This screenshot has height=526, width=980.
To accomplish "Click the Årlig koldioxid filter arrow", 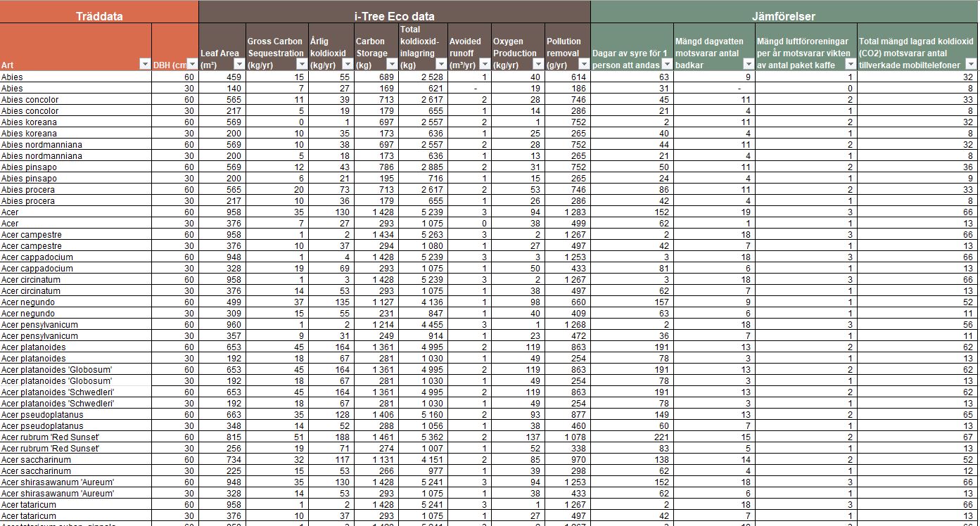I will click(x=348, y=65).
